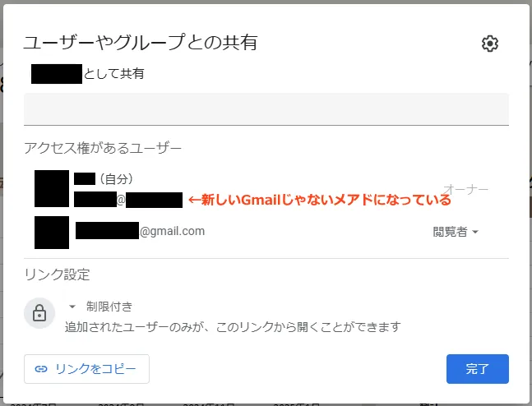Click the アクセス権があるユーザー heading
532x406 pixels.
click(x=103, y=148)
